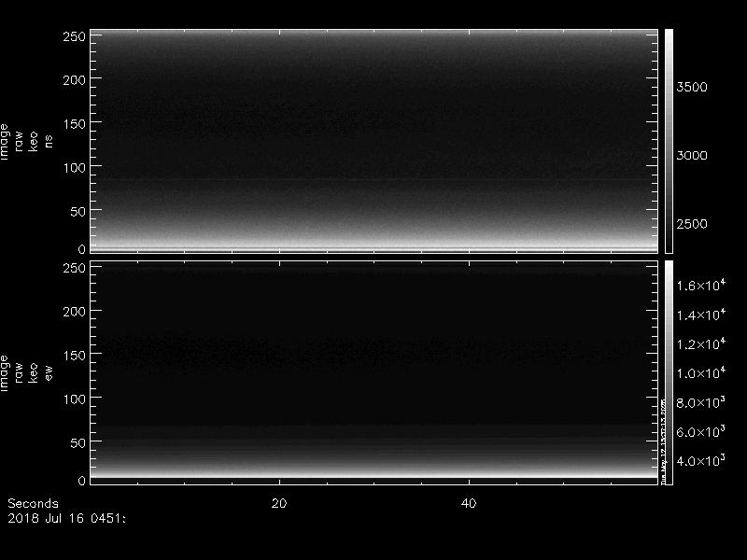Click the '50' label on bottom plot axis
The height and width of the screenshot is (560, 747).
[x=78, y=442]
